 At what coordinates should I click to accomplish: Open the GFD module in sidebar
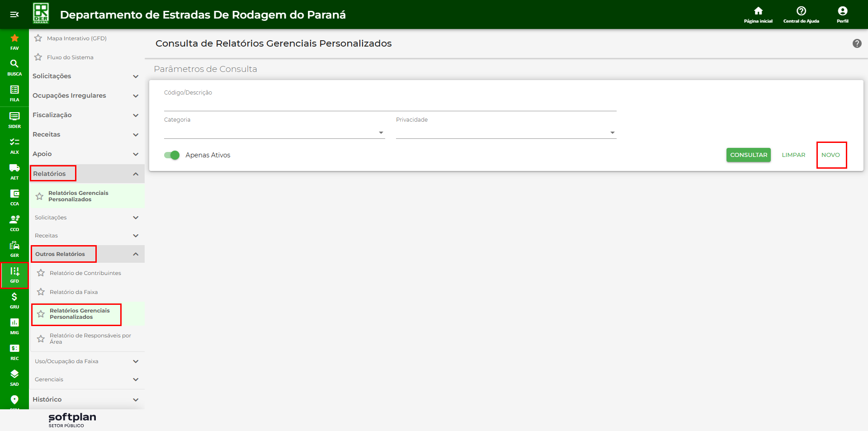click(14, 275)
